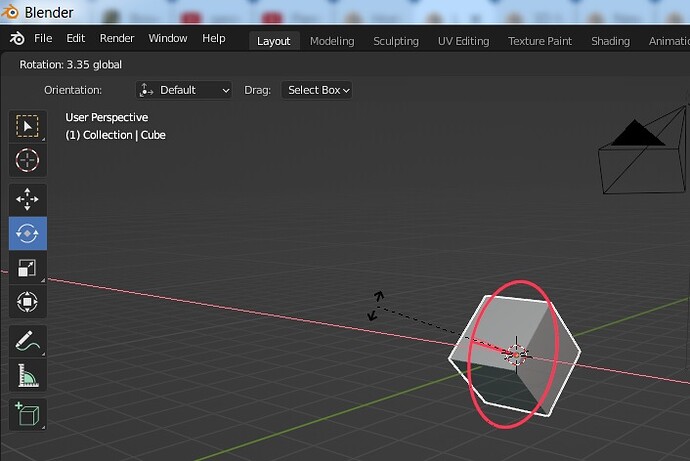Open the File menu
The width and height of the screenshot is (690, 461).
43,39
